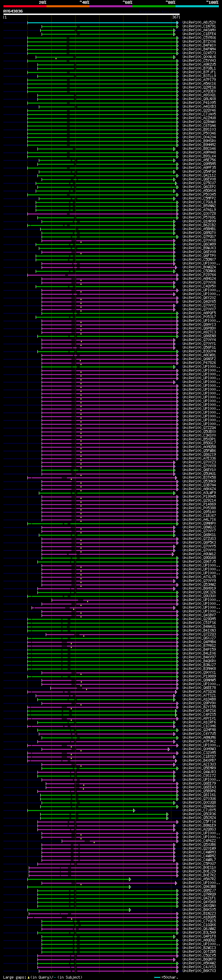The width and height of the screenshot is (222, 980).
Task: Select hit label UniRef100_P50345
Action: [199, 194]
